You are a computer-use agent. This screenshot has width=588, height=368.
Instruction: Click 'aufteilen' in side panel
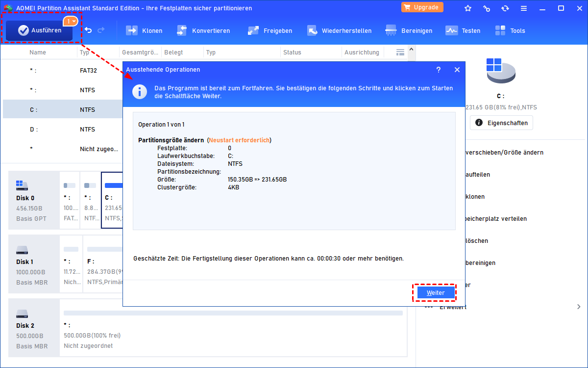(x=477, y=175)
